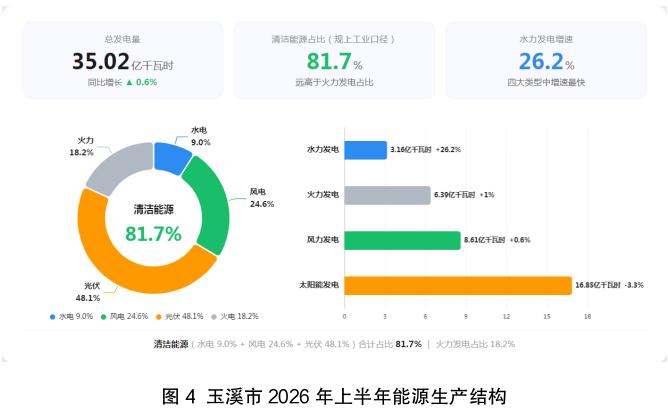Click the 远高于火力发电占比 subtitle
The height and width of the screenshot is (417, 668).
point(334,82)
